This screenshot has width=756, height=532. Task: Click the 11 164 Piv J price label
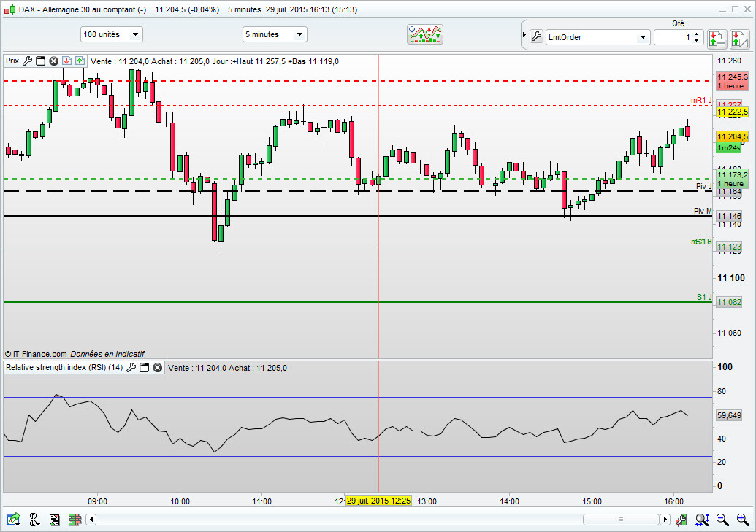729,192
